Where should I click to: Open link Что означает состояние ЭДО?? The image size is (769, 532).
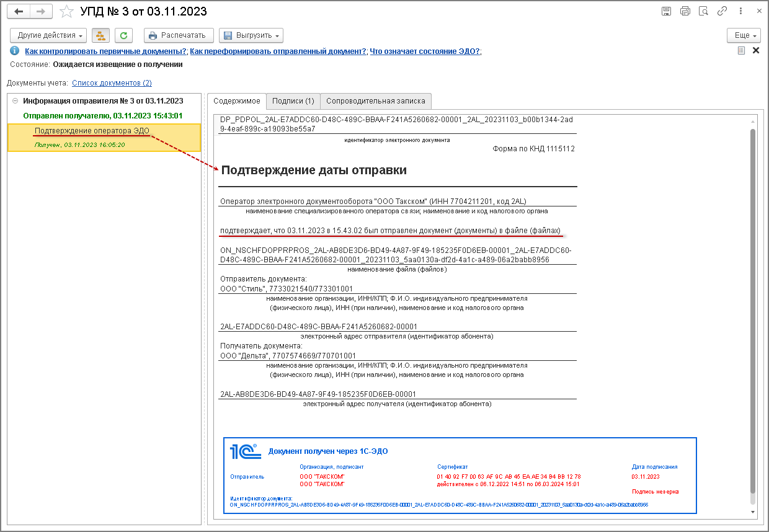(x=425, y=51)
